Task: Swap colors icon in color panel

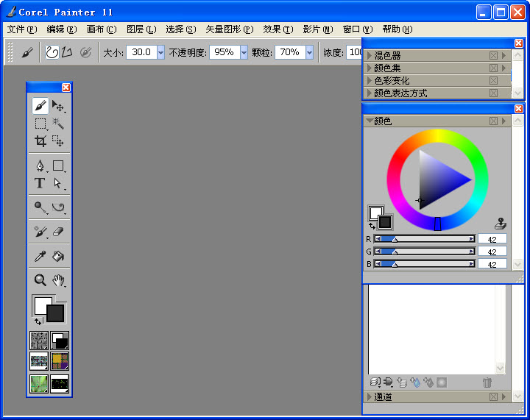Action: tap(372, 226)
